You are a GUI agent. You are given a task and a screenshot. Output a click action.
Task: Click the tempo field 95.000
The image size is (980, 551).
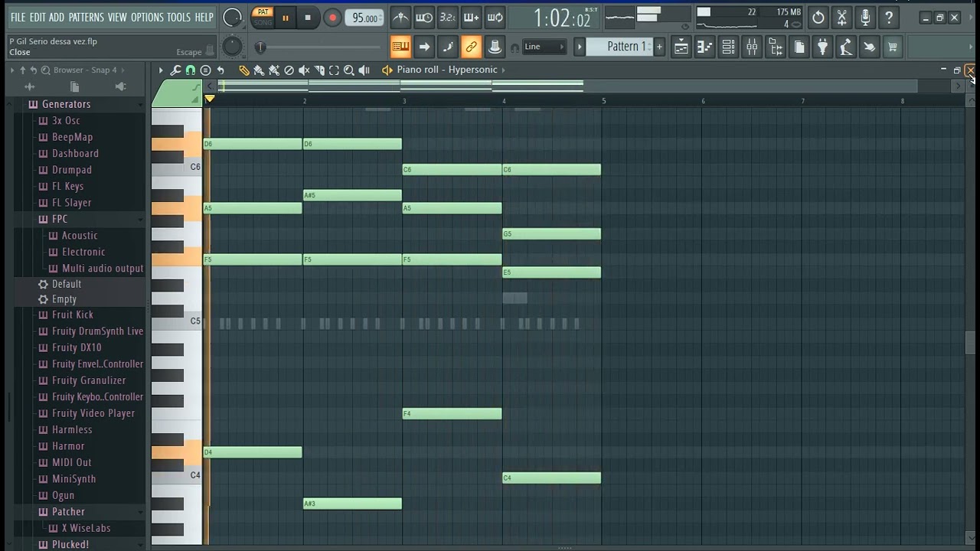point(364,18)
